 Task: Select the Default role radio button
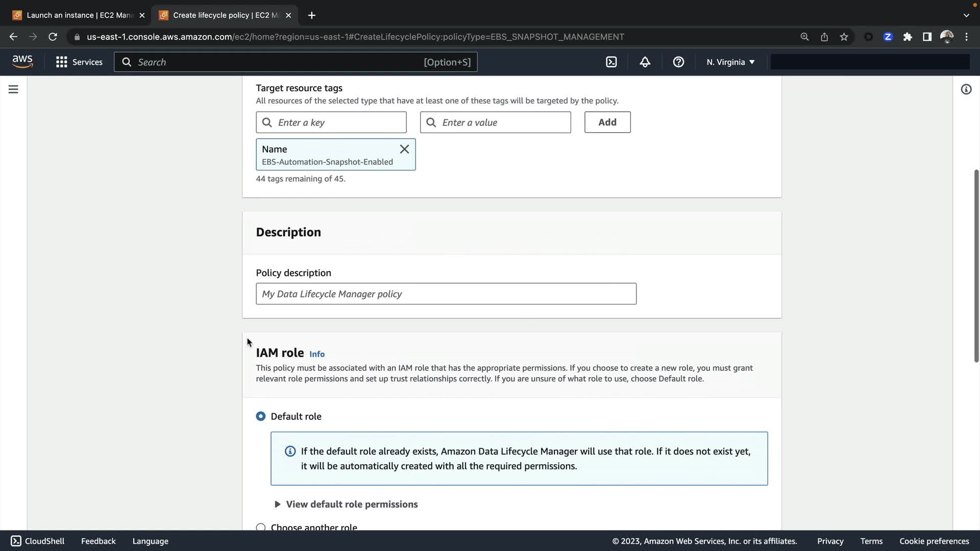pyautogui.click(x=261, y=416)
